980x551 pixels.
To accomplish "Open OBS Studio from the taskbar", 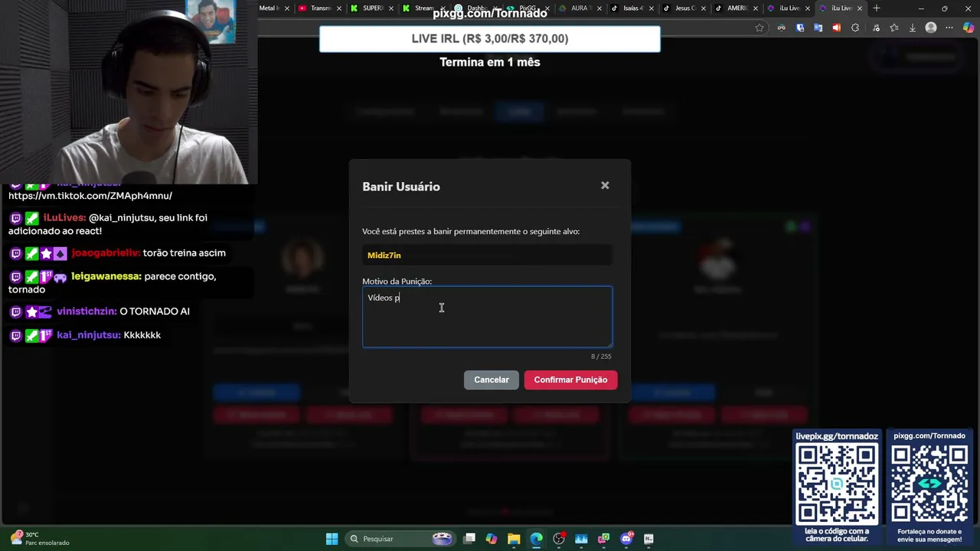I will pyautogui.click(x=559, y=539).
